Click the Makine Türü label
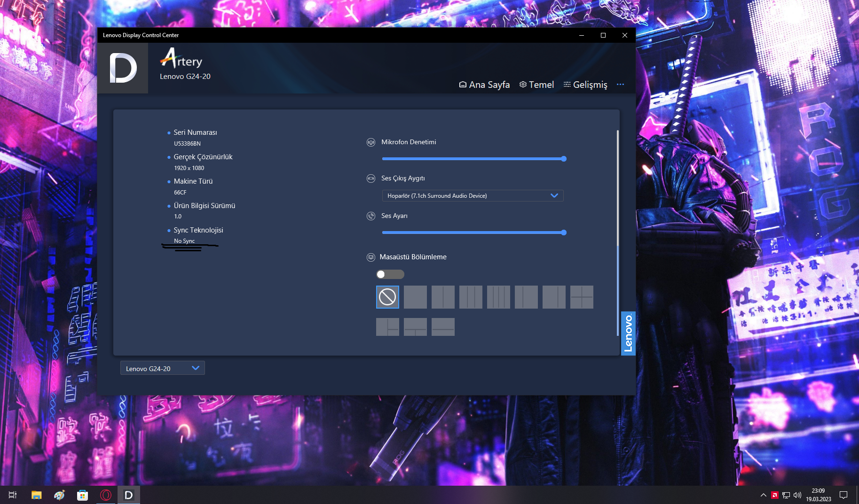This screenshot has height=504, width=859. [193, 181]
